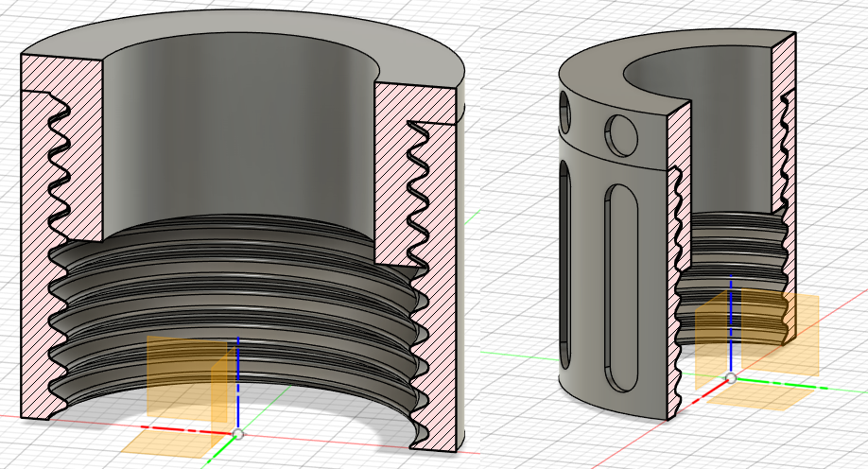Image resolution: width=868 pixels, height=469 pixels.
Task: Select the green dashed Y axis on right model
Action: pyautogui.click(x=782, y=383)
